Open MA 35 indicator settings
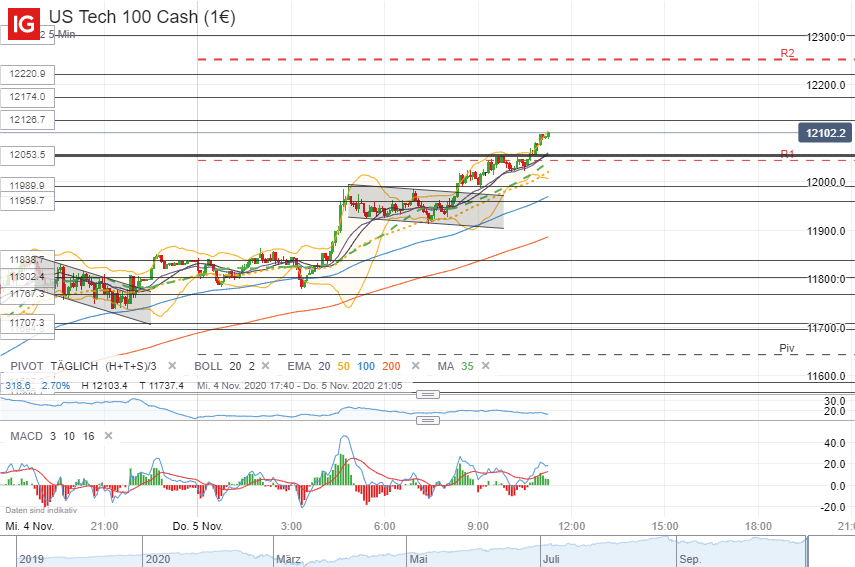The width and height of the screenshot is (855, 567). coord(455,366)
